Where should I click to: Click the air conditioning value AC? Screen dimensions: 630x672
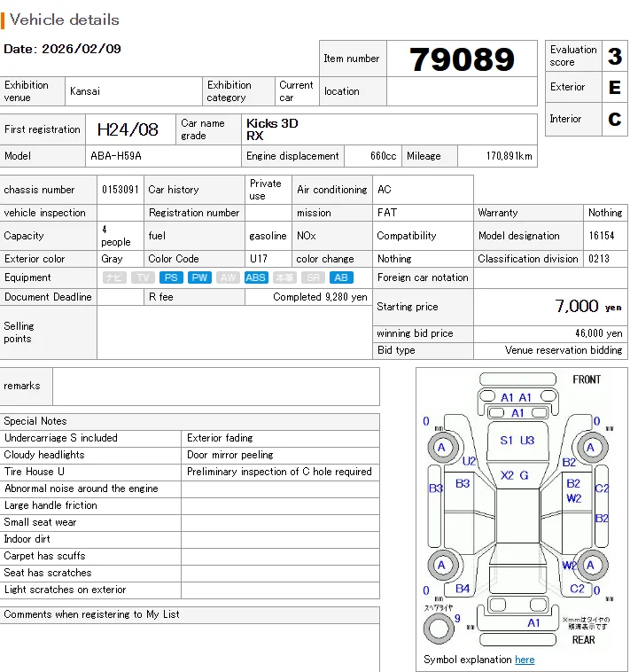pos(385,190)
